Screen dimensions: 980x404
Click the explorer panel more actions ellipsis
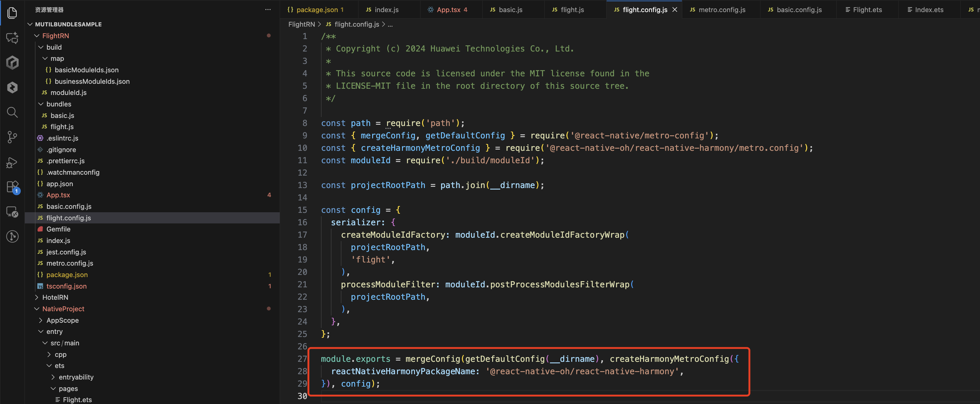point(268,10)
